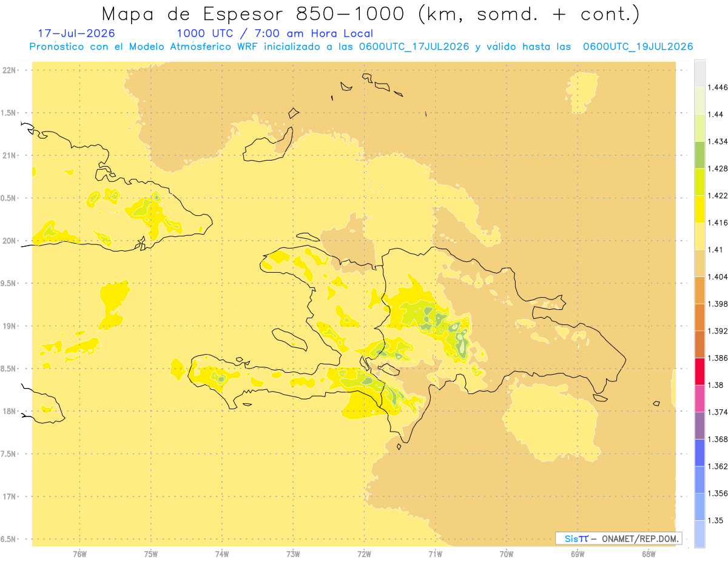Viewport: 728px width, 562px height.
Task: Select the colorbar value '1.44'
Action: point(715,115)
